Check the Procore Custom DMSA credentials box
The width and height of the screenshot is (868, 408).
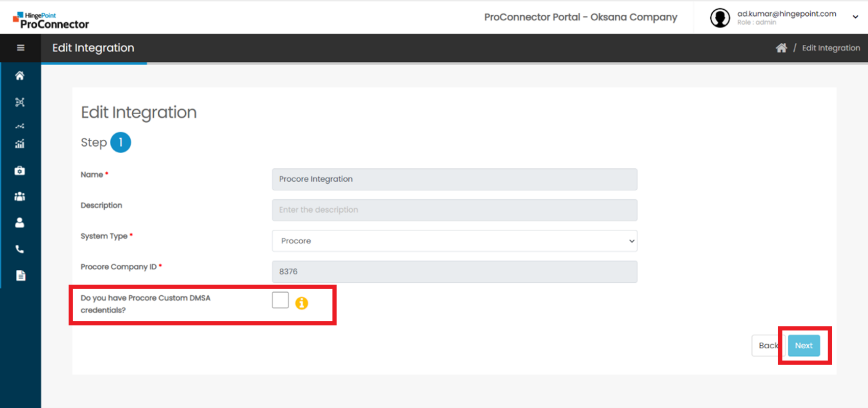pyautogui.click(x=280, y=300)
